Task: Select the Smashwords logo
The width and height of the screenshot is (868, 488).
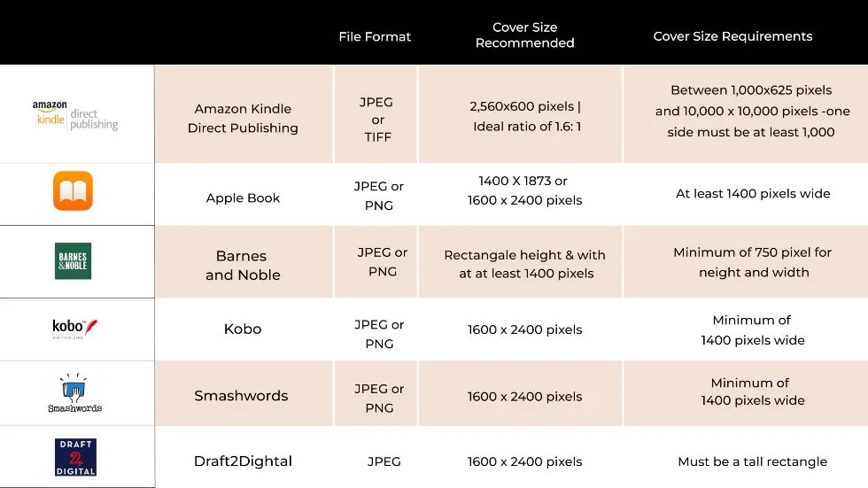Action: 74,393
